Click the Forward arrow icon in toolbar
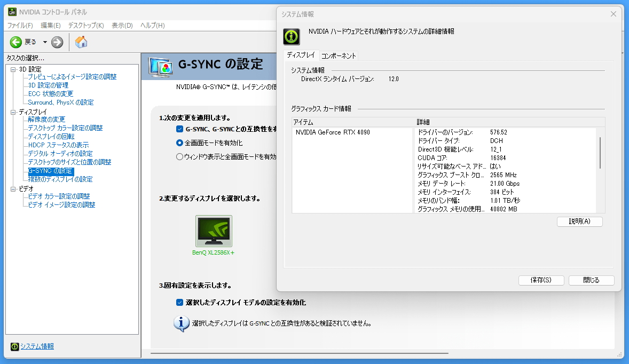The width and height of the screenshot is (629, 364). tap(57, 42)
